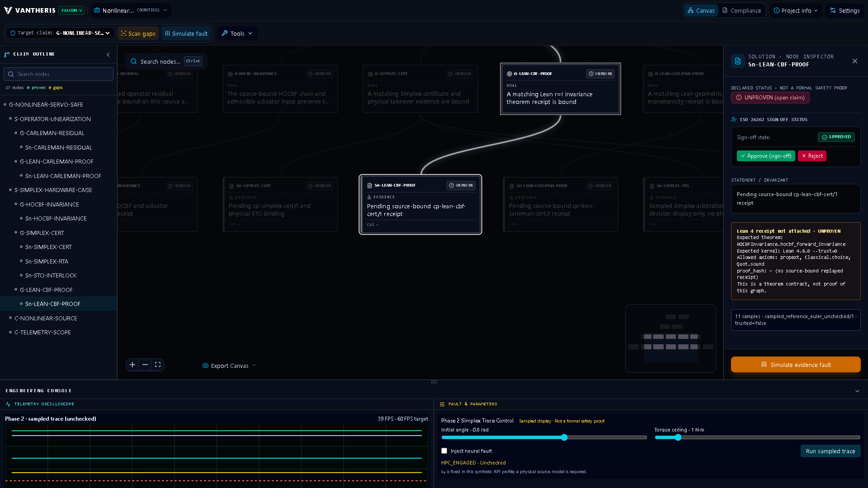Reject the sign-off
The height and width of the screenshot is (488, 868).
click(x=812, y=156)
